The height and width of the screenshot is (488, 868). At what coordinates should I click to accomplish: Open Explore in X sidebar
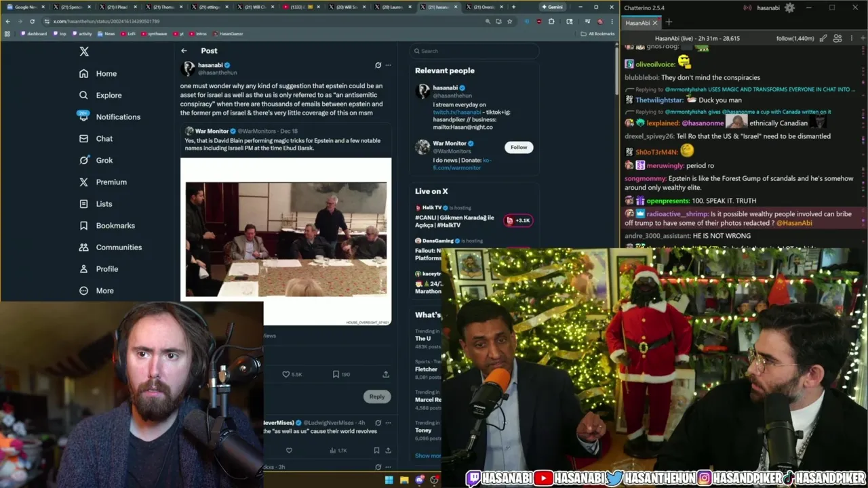pyautogui.click(x=100, y=95)
